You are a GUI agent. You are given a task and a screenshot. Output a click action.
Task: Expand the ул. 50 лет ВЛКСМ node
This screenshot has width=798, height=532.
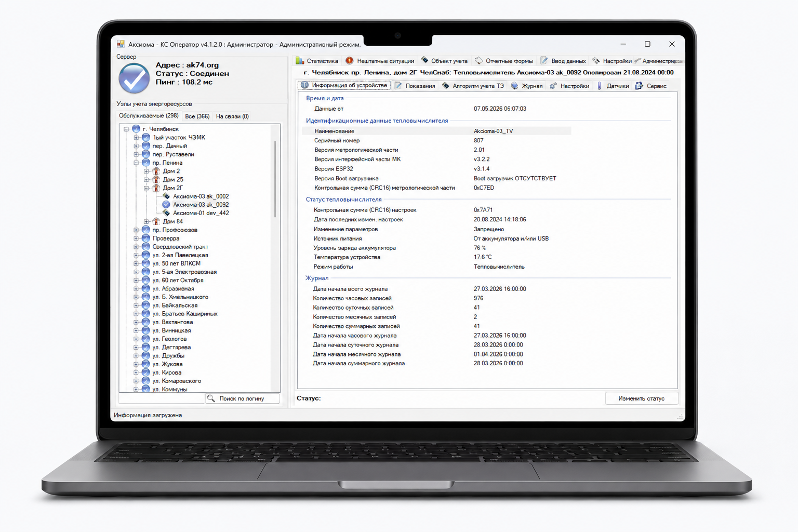(136, 263)
